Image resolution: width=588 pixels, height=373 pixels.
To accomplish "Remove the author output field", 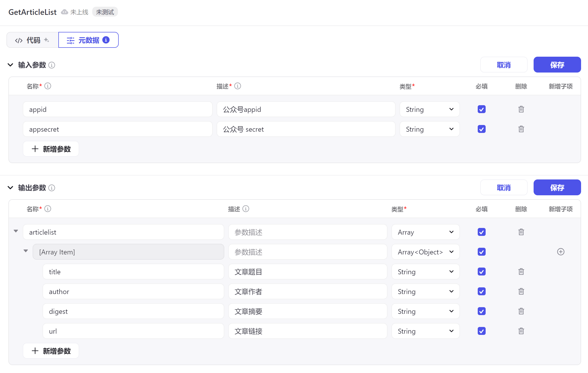I will 521,291.
